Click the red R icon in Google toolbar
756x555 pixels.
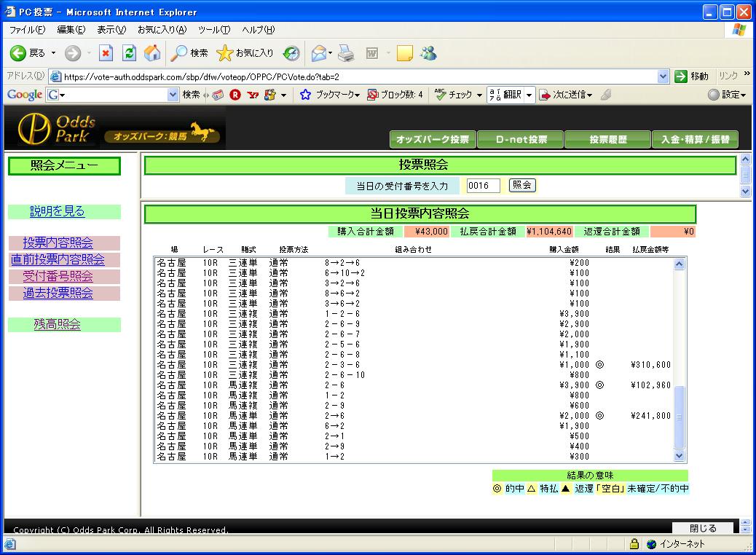click(235, 95)
